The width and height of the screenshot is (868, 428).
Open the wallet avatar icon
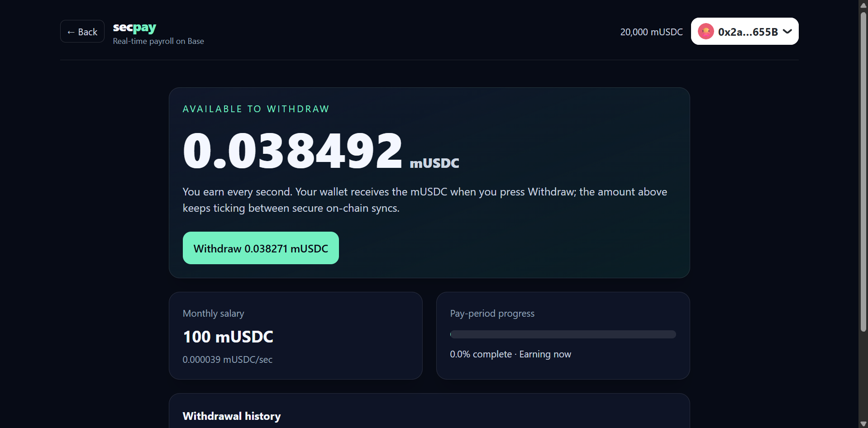(x=706, y=32)
